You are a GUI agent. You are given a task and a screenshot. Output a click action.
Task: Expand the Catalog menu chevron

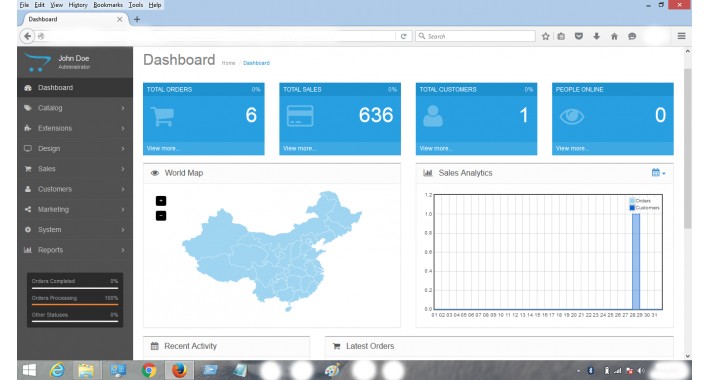[123, 108]
